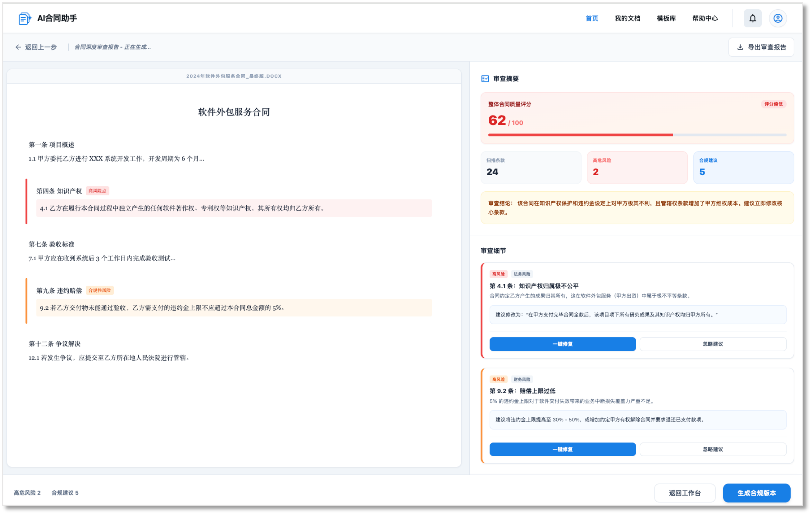This screenshot has height=515, width=812.
Task: Click clause 1.1 text line
Action: [116, 159]
